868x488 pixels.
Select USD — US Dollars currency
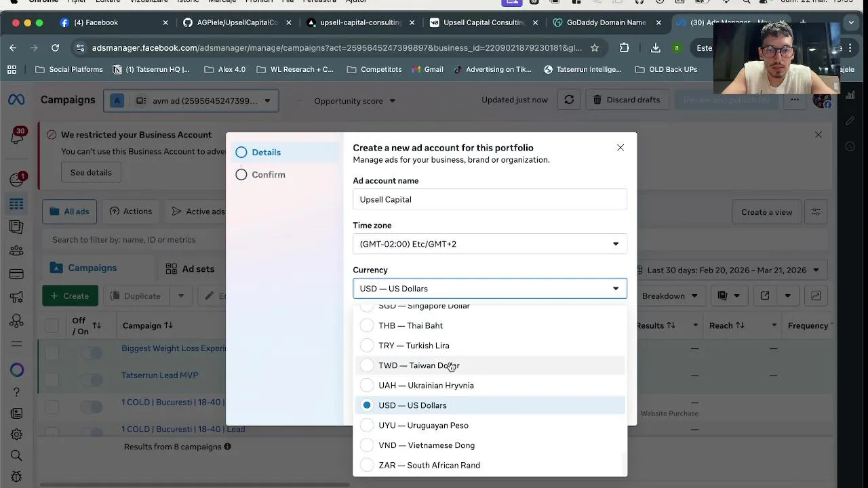tap(490, 405)
